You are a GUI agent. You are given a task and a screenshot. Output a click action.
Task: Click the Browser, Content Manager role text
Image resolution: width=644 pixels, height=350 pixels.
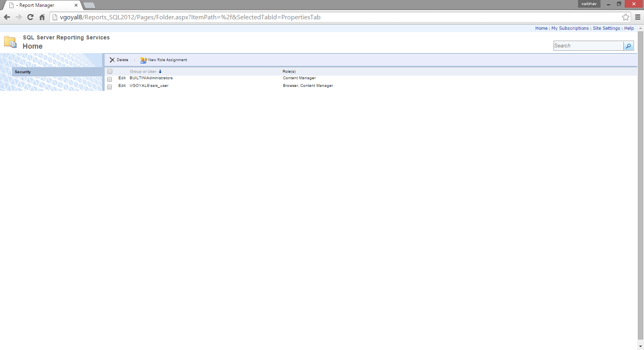(308, 86)
